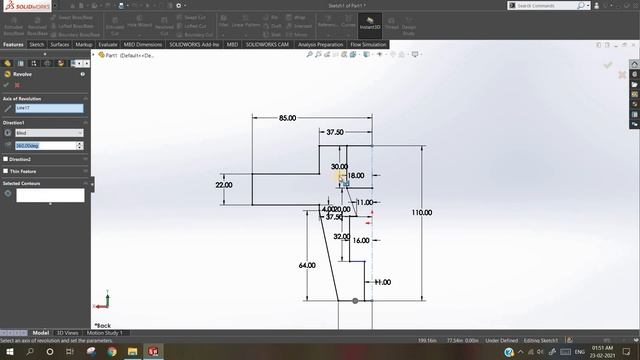This screenshot has height=360, width=640.
Task: Accept the Revolve with green checkmark in panel
Action: pyautogui.click(x=6, y=85)
